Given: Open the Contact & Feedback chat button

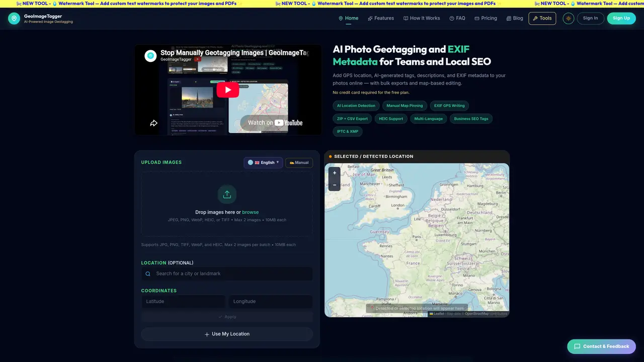Looking at the screenshot, I should [x=601, y=346].
